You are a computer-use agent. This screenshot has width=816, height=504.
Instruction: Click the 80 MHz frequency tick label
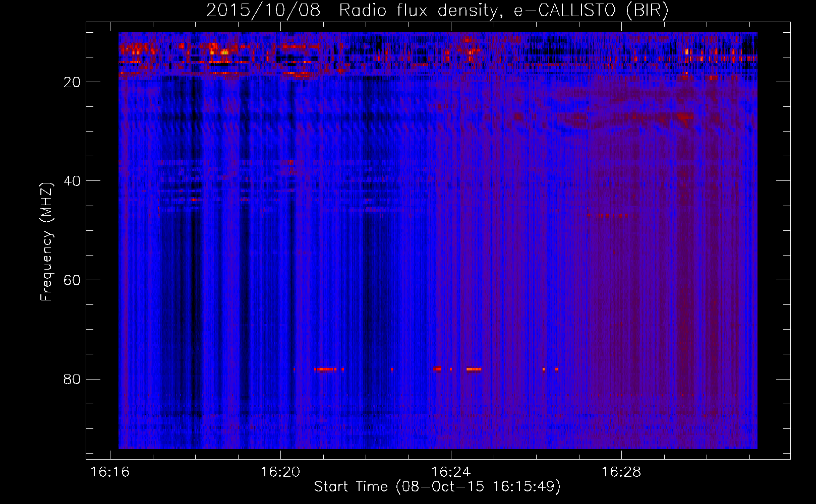(x=72, y=379)
